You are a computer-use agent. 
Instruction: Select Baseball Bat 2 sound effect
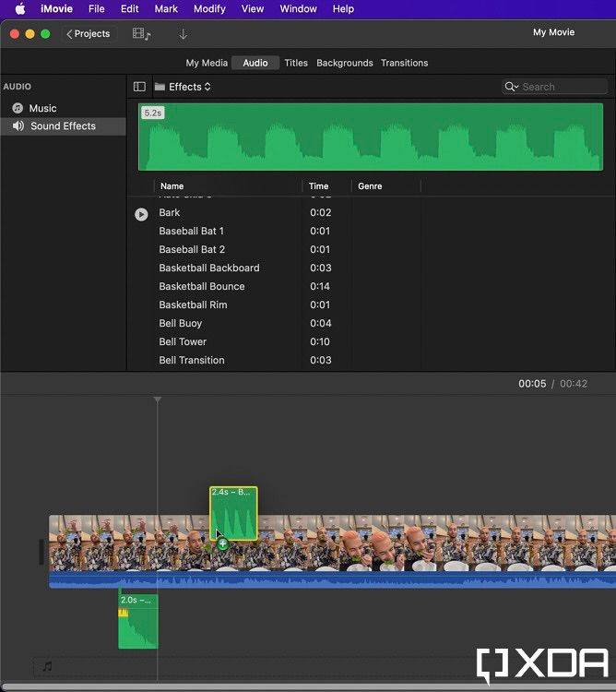pos(371,250)
